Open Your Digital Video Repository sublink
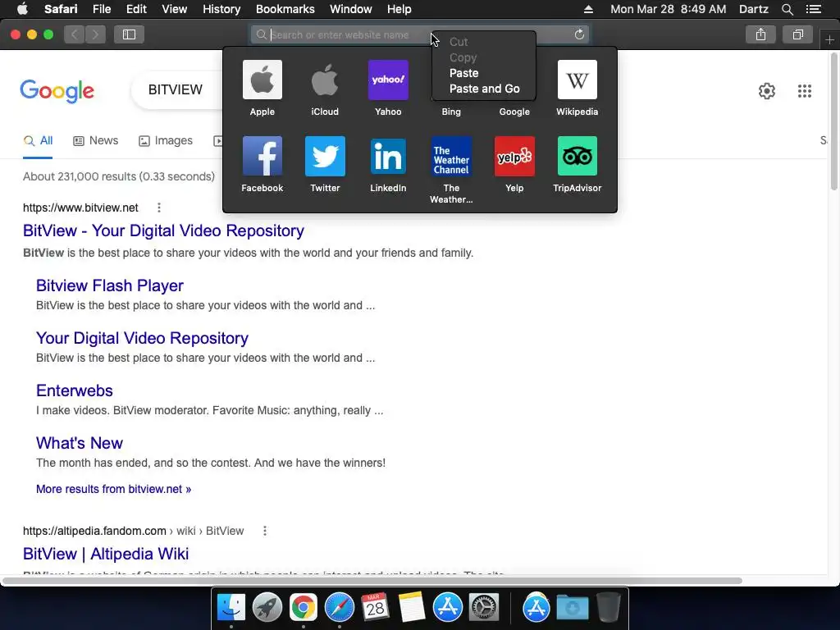The width and height of the screenshot is (840, 630). pos(142,338)
